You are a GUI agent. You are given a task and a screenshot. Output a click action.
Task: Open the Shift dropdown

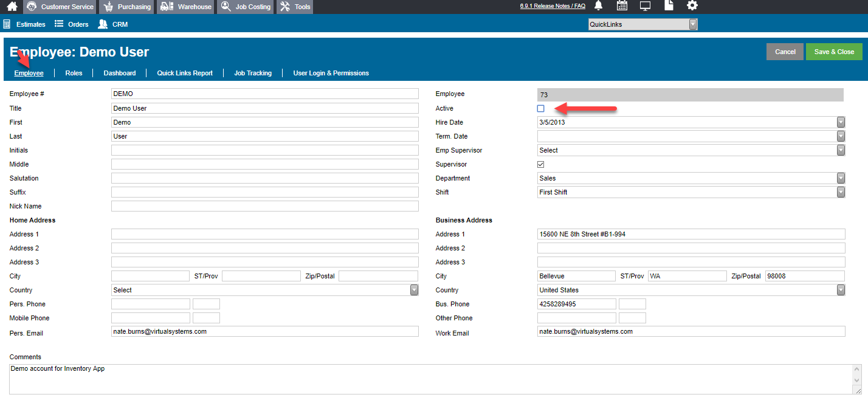pos(691,192)
